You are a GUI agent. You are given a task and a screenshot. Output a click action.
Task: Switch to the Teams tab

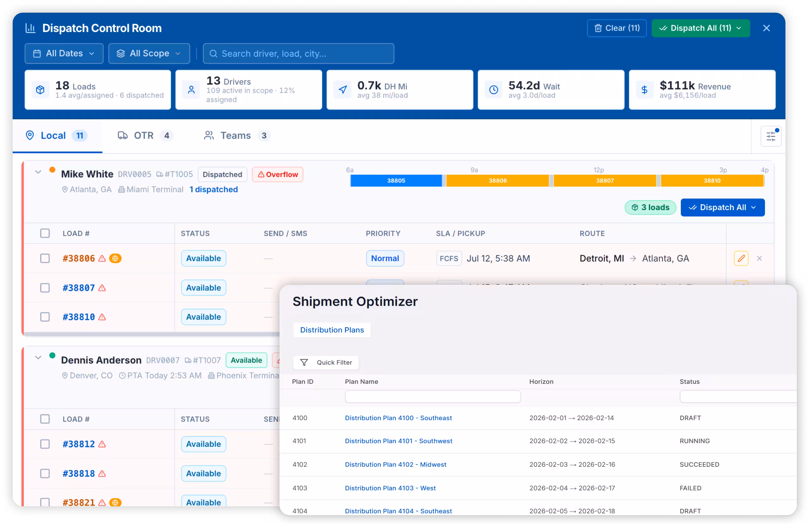[x=237, y=136]
